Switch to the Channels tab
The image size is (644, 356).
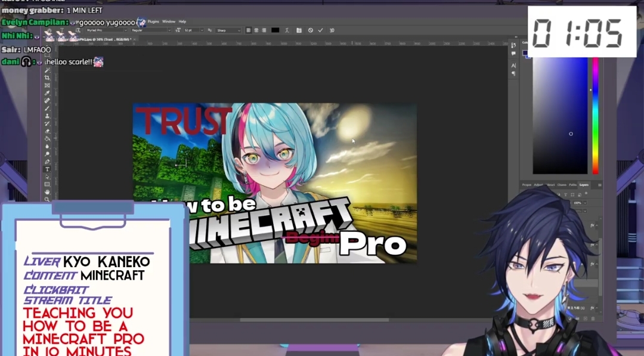pos(562,185)
